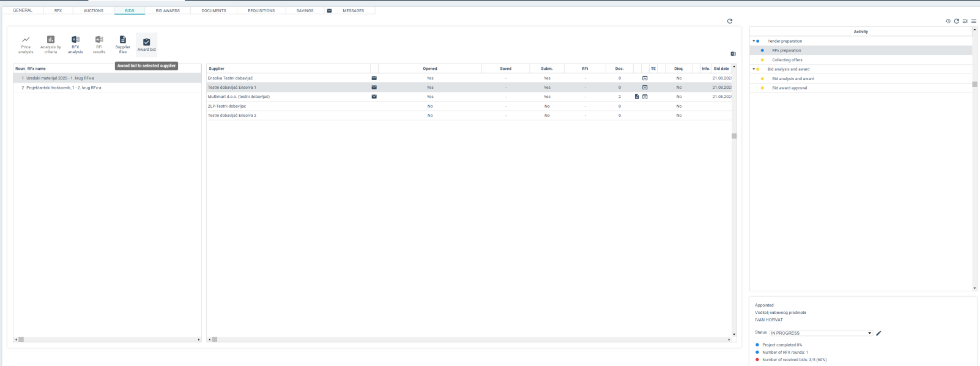Click the history icon above Activity panel
The image size is (980, 366).
pos(948,21)
